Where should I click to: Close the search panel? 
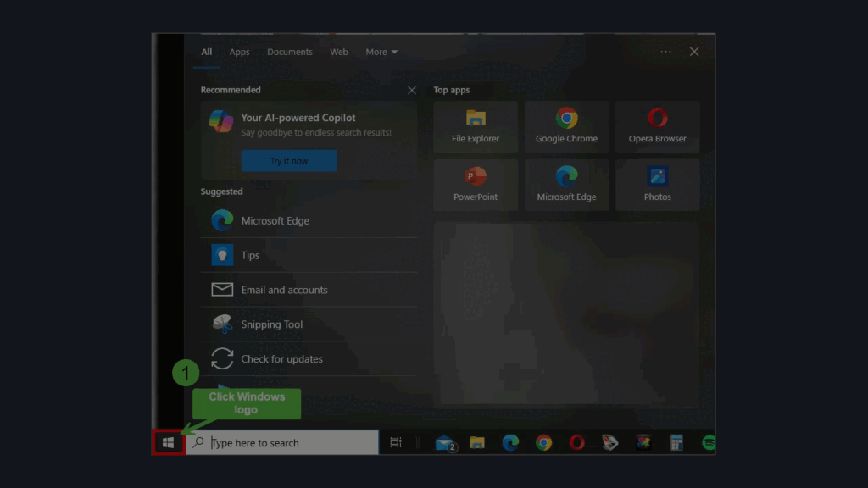694,52
